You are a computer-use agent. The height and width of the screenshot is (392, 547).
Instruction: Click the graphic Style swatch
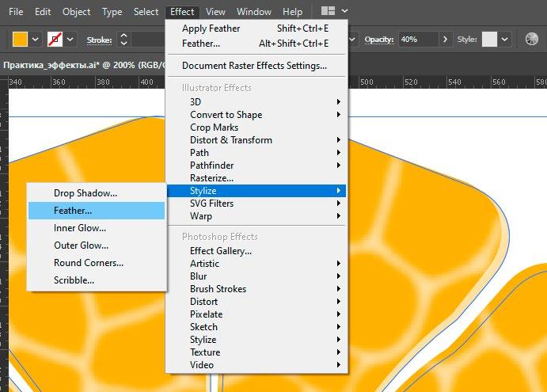coord(489,39)
